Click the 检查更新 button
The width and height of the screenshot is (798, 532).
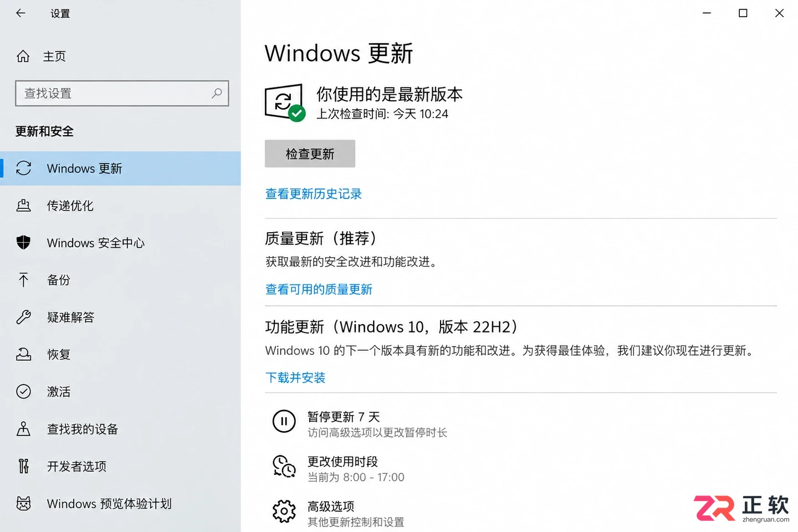click(x=310, y=154)
